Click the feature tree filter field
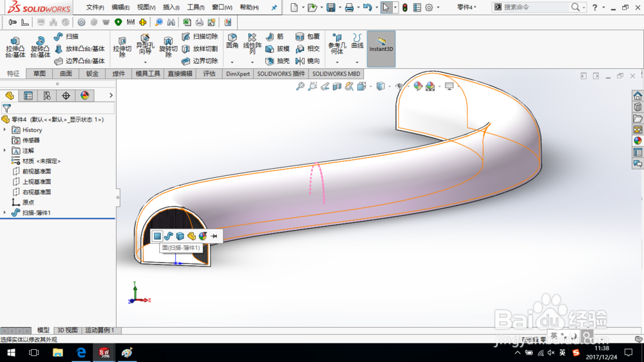Screen dimensions: 644x362 pyautogui.click(x=57, y=108)
